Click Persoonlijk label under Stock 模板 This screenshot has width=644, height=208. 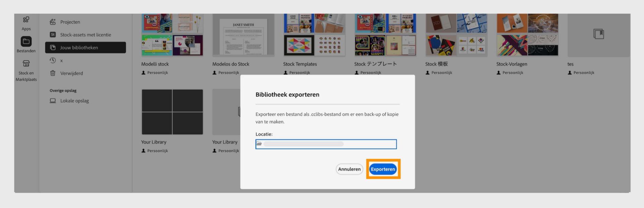pos(442,73)
